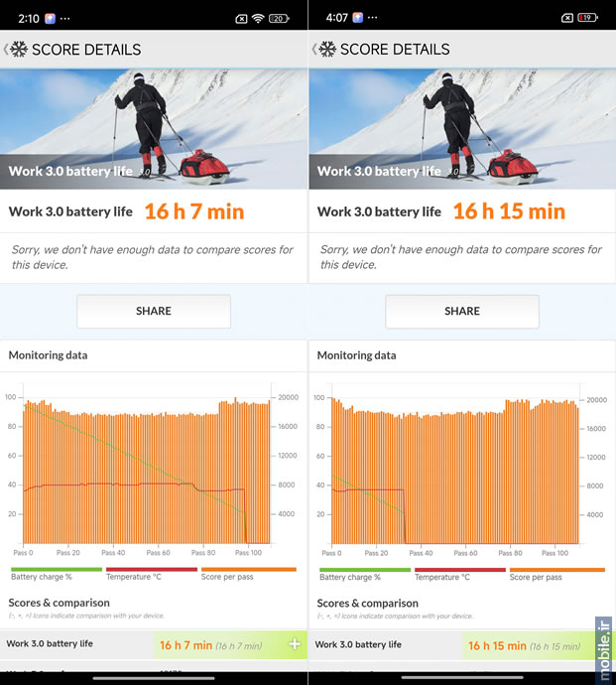This screenshot has width=616, height=685.
Task: Go back using left screen's back chevron
Action: [x=6, y=50]
